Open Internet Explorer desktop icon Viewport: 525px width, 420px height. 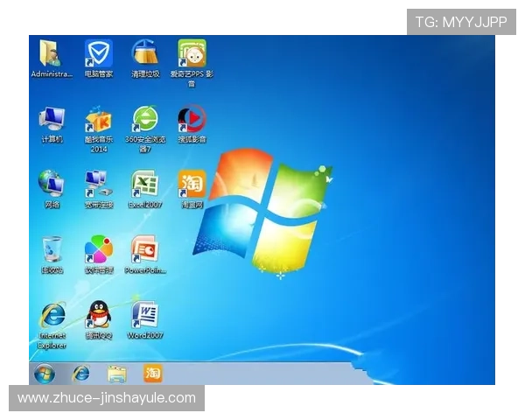click(x=52, y=316)
